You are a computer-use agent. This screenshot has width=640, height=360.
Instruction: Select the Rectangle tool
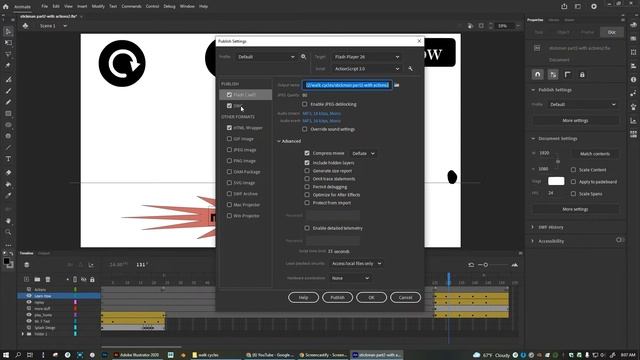point(8,113)
